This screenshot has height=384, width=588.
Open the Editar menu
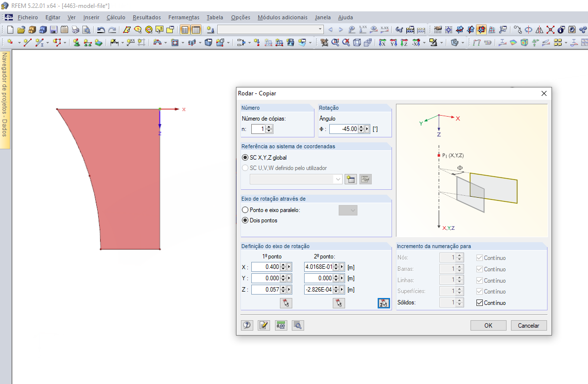53,17
